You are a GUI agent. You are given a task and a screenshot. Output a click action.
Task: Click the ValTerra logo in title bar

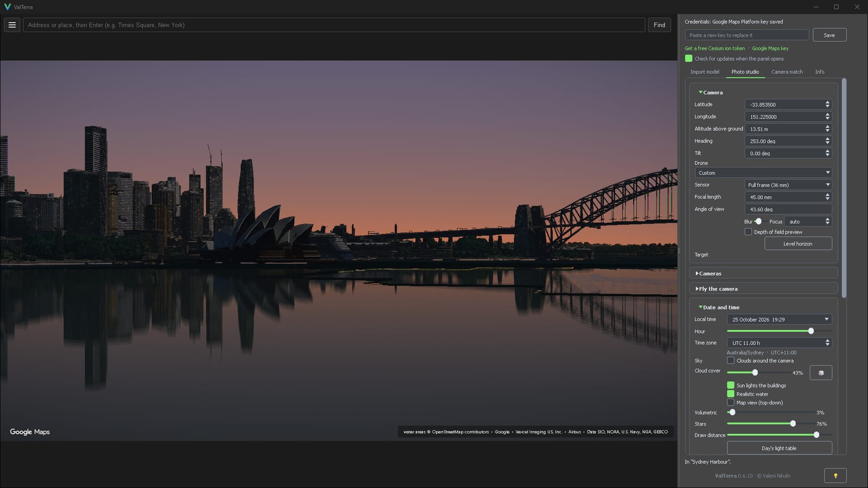click(7, 7)
